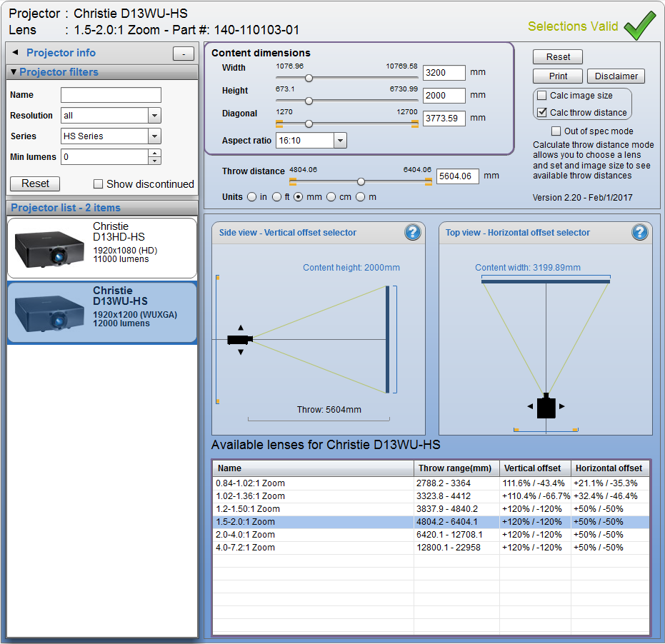Screen dimensions: 665x644
Task: Open the Aspect ratio dropdown
Action: pos(340,141)
